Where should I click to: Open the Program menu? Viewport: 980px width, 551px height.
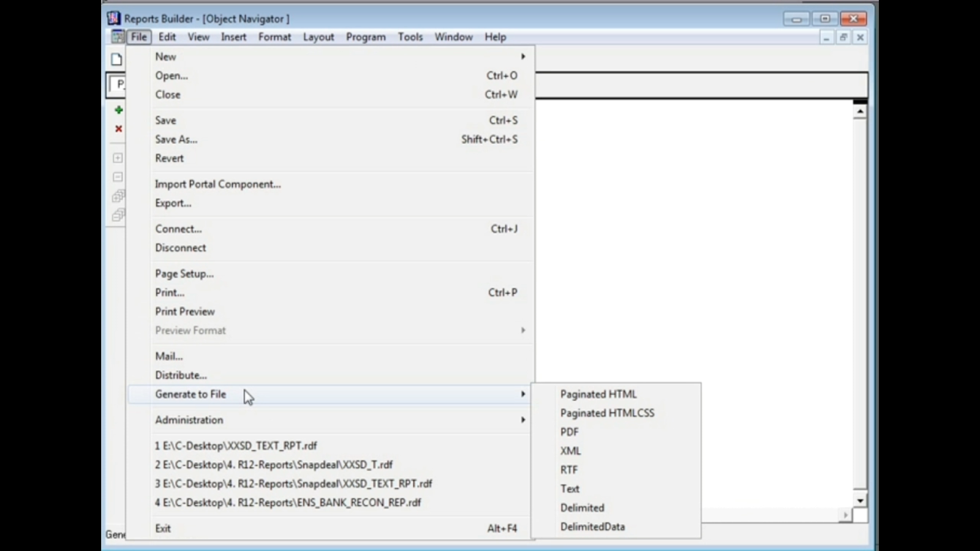[365, 37]
